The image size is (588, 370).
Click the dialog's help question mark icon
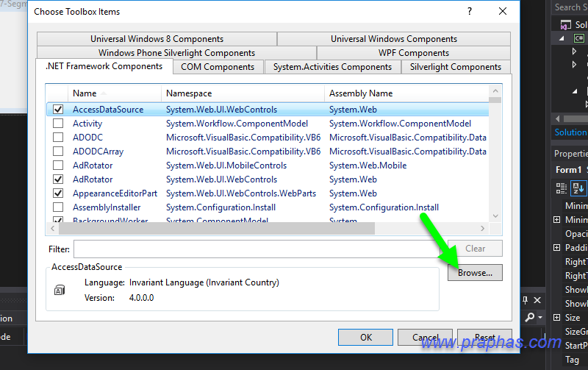[470, 11]
